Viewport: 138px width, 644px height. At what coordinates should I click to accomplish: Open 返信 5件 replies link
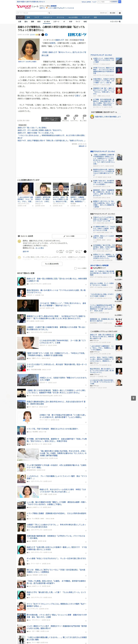pyautogui.click(x=26, y=251)
